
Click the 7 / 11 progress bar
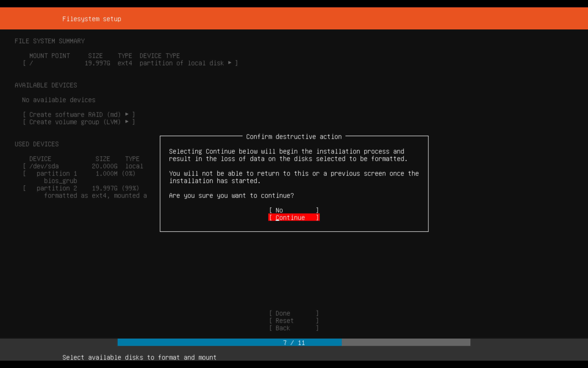(x=294, y=342)
